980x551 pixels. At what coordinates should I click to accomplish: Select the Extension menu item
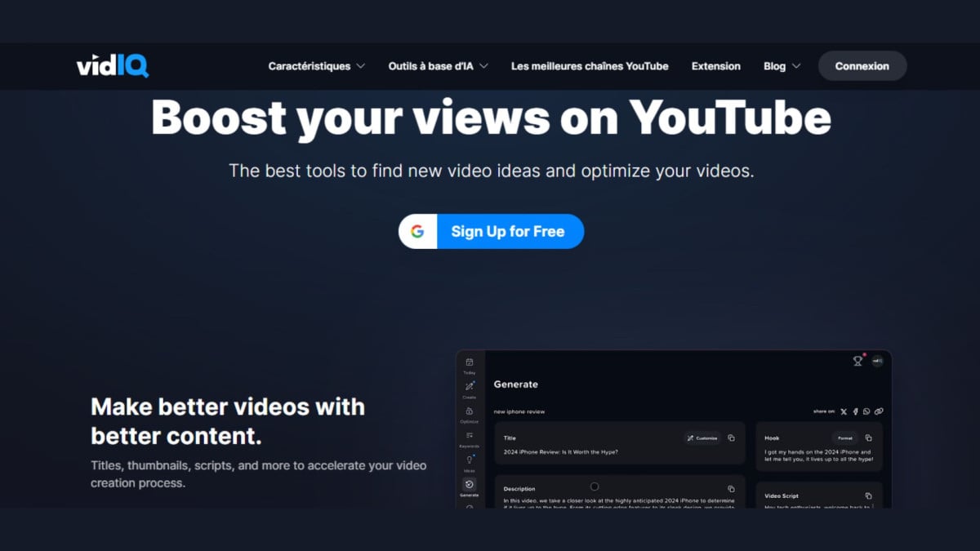(x=715, y=66)
